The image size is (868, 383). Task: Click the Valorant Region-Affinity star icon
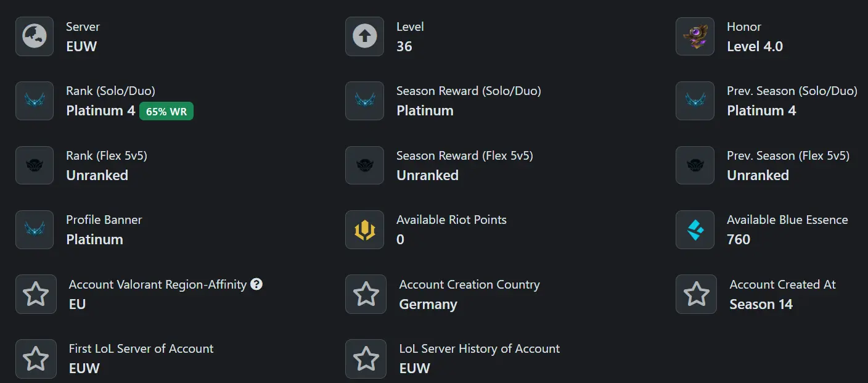tap(36, 294)
